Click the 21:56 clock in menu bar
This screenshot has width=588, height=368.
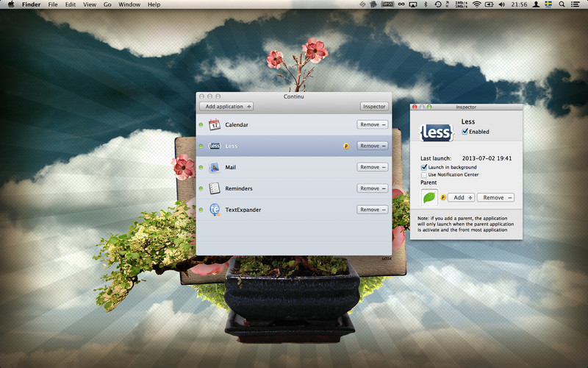(x=519, y=4)
